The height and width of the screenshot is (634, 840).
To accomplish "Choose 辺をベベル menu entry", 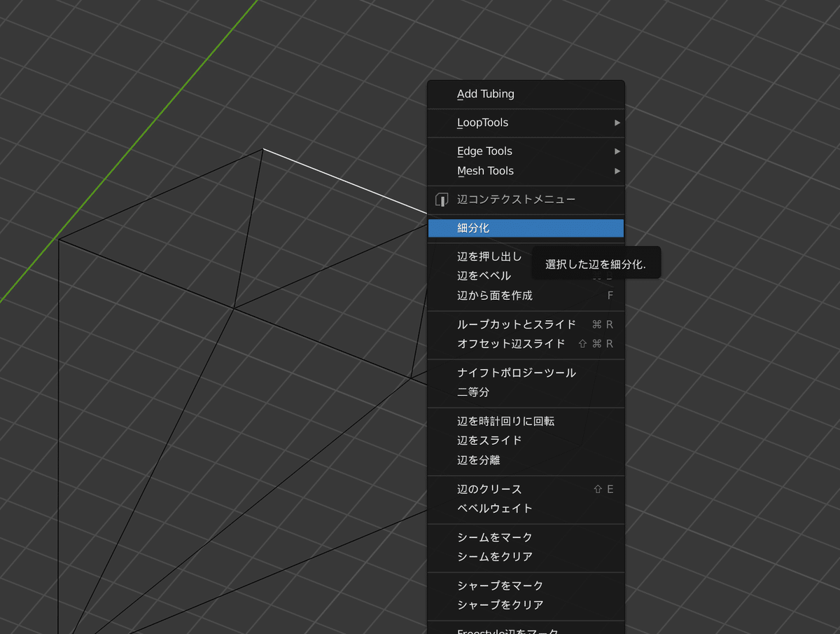I will (526, 276).
